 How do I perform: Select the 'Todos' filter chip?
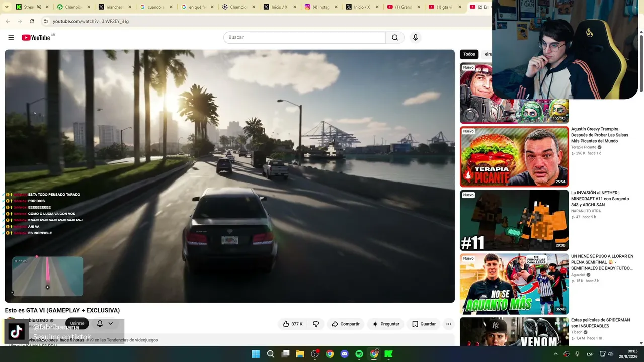(469, 54)
